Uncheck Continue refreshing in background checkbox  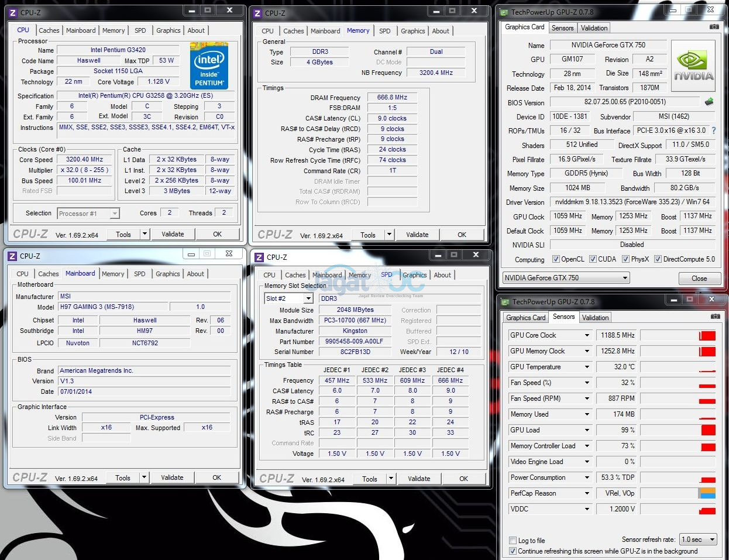tap(513, 551)
